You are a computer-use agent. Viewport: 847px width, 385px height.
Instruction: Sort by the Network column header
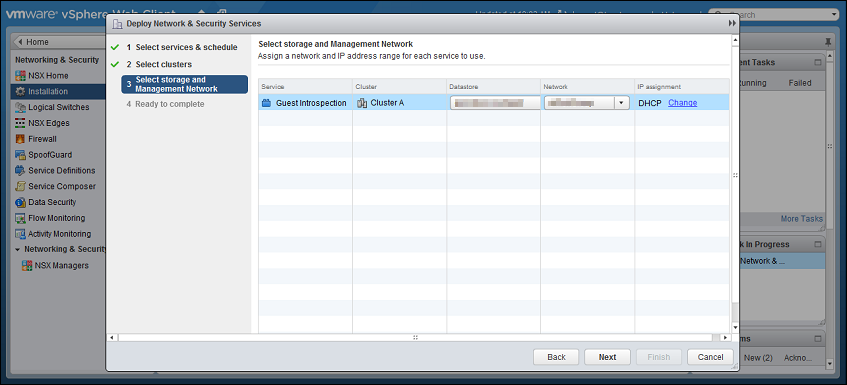(587, 86)
